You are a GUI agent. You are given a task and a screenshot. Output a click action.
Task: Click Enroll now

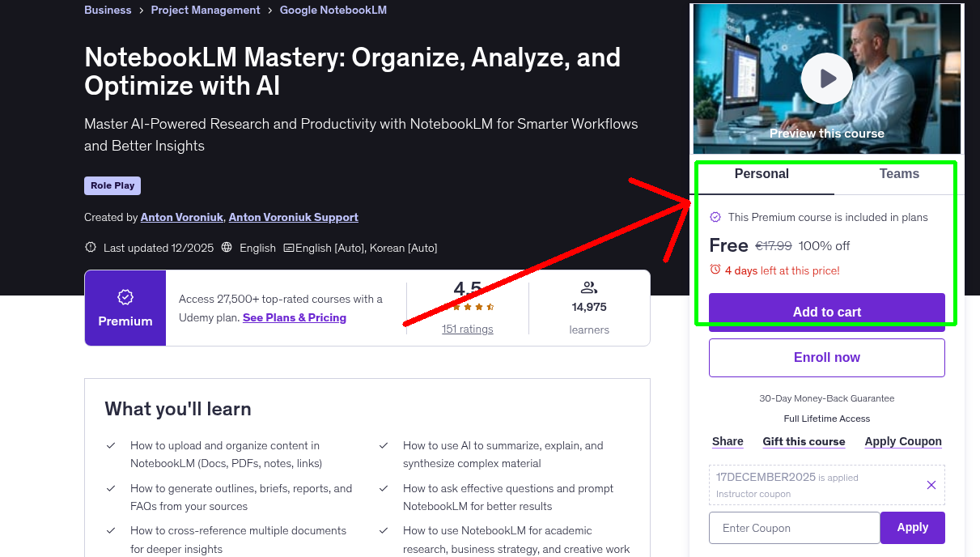[x=826, y=357]
